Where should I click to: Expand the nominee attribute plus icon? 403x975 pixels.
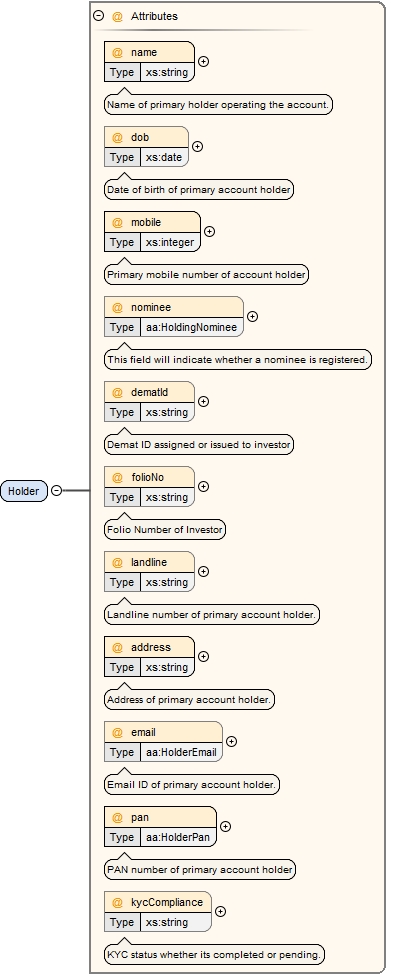point(252,317)
